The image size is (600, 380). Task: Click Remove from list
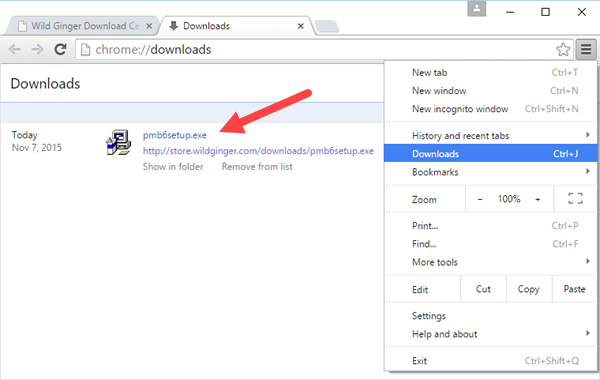[257, 166]
